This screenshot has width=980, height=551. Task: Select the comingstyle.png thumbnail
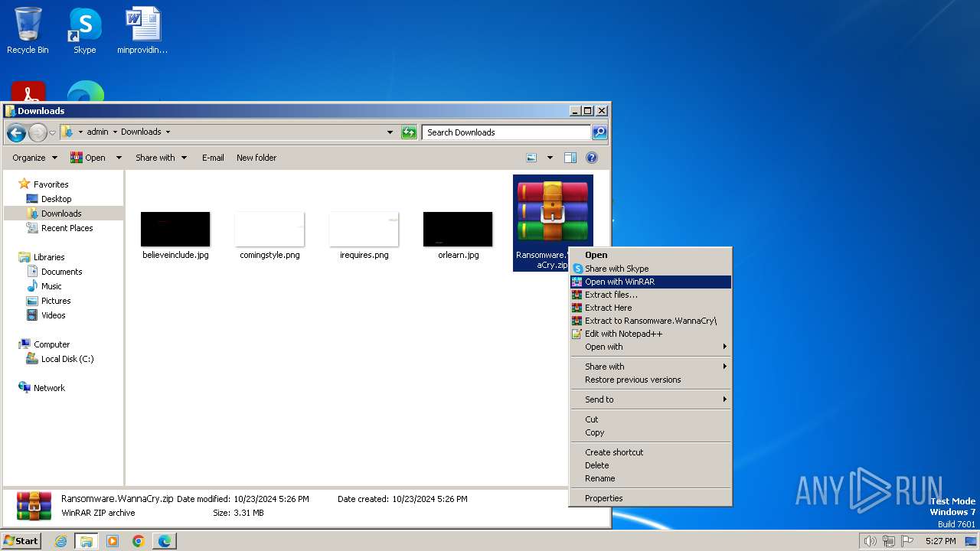[x=269, y=229]
